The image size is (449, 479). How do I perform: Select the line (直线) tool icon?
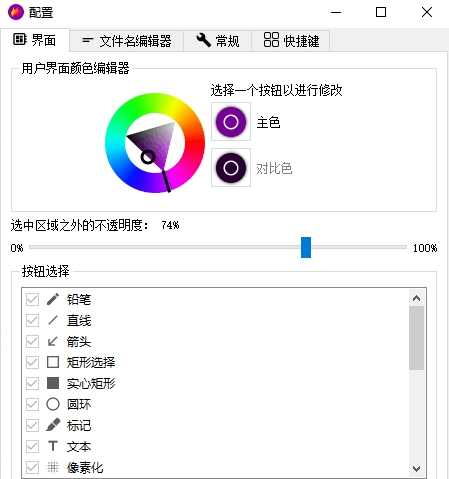click(x=53, y=320)
